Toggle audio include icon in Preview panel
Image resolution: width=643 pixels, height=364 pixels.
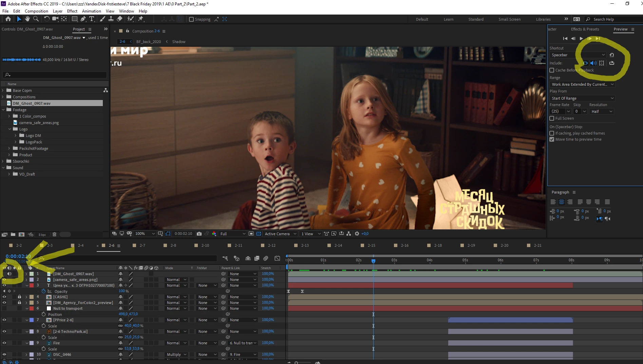tap(593, 63)
